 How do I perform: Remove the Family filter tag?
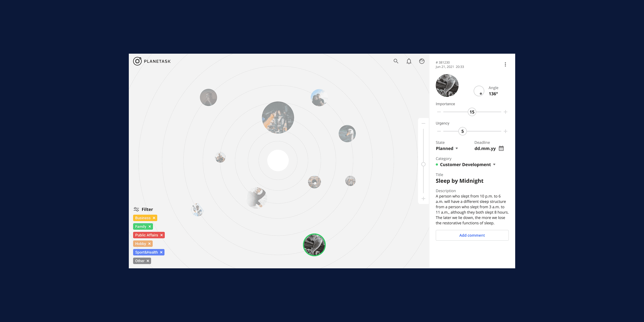150,226
